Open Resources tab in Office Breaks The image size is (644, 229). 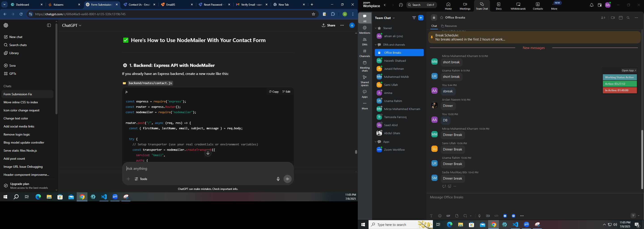tap(449, 26)
